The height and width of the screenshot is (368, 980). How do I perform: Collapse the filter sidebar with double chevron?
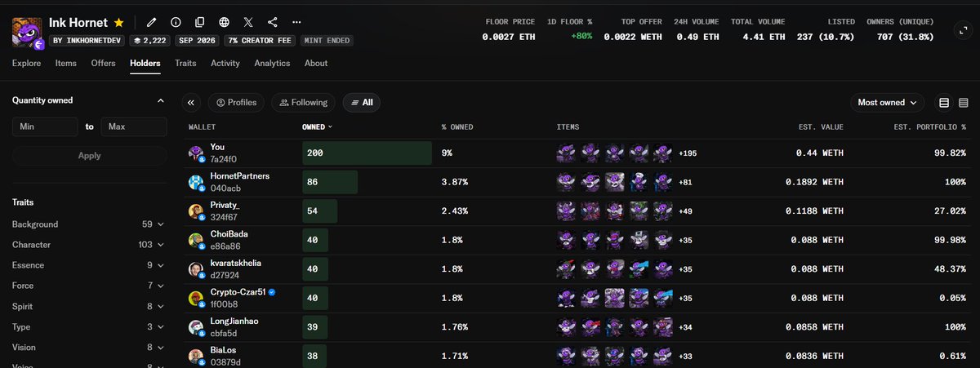(x=191, y=103)
